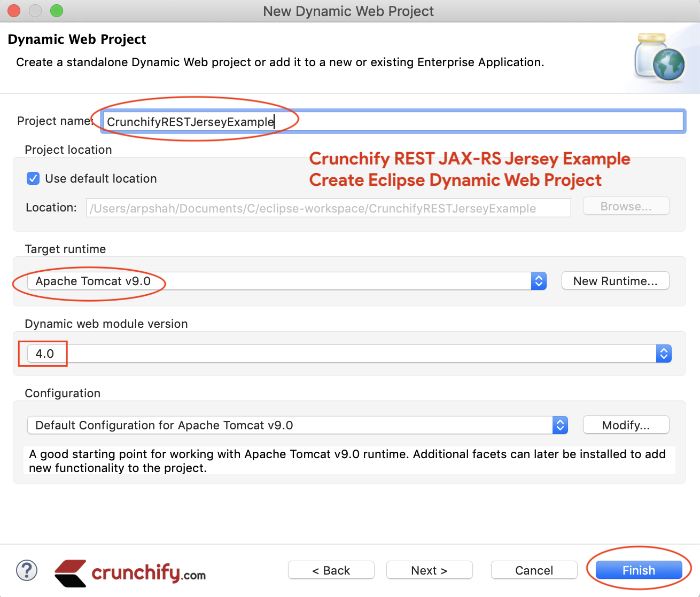Click the Location path field
700x597 pixels.
click(328, 208)
